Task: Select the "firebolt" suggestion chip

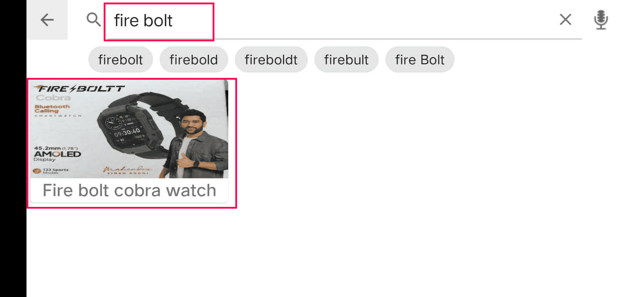Action: [x=120, y=60]
